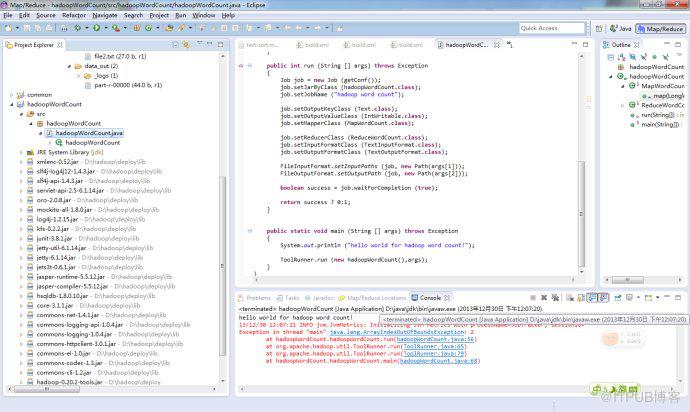Expand the common project node
The width and height of the screenshot is (690, 412).
(11, 95)
